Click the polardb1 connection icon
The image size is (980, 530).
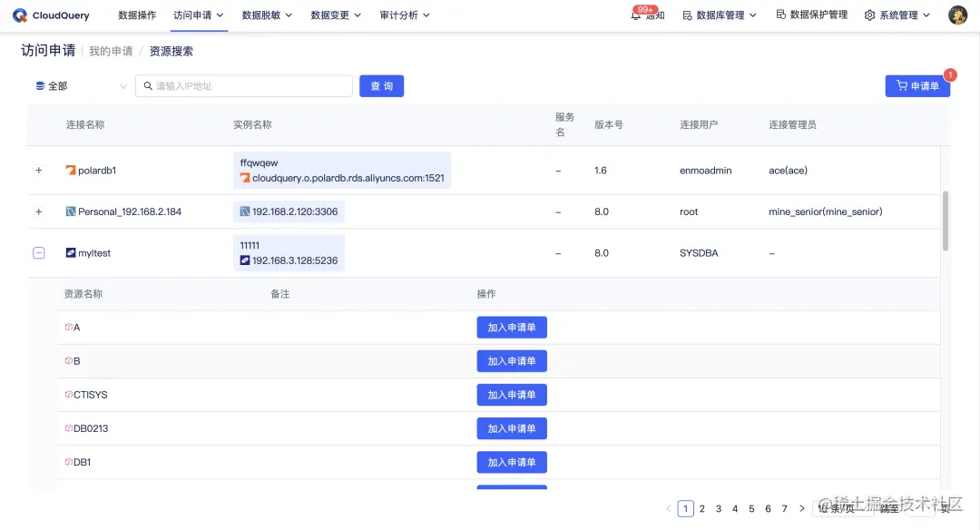pyautogui.click(x=71, y=170)
